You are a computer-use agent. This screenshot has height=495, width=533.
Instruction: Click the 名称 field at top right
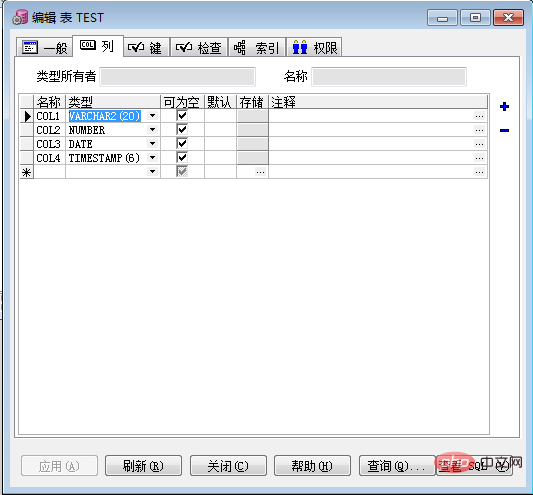[389, 77]
